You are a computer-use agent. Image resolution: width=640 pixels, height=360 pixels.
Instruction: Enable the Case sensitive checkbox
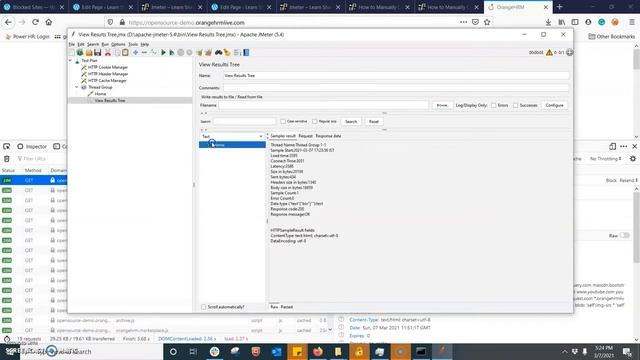tap(283, 121)
